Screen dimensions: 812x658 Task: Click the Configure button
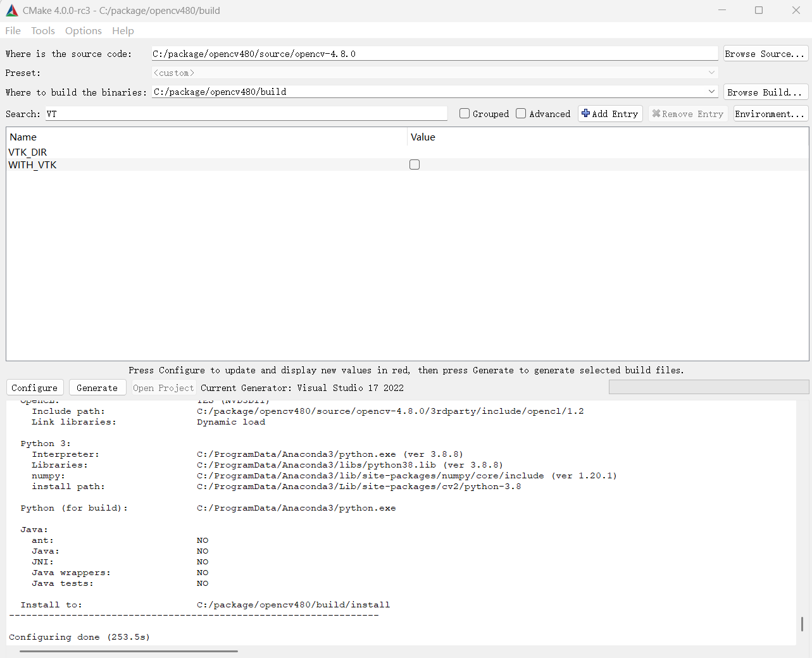35,388
